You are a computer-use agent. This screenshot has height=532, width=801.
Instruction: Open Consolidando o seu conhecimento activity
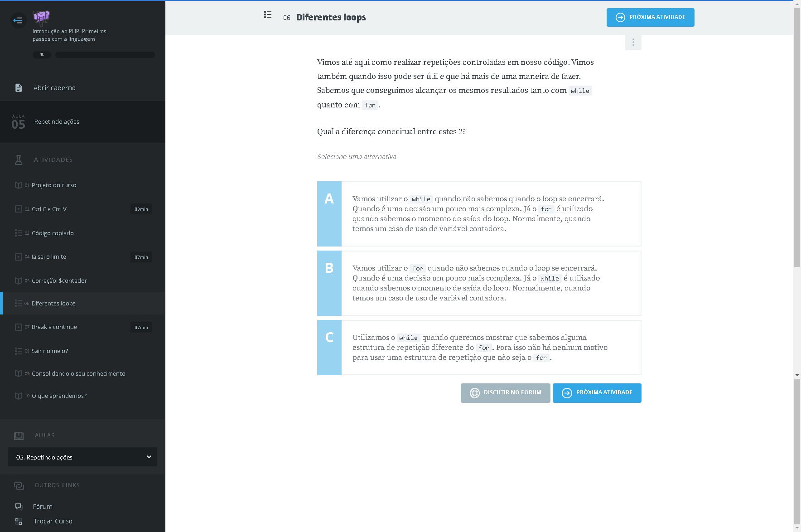(78, 373)
